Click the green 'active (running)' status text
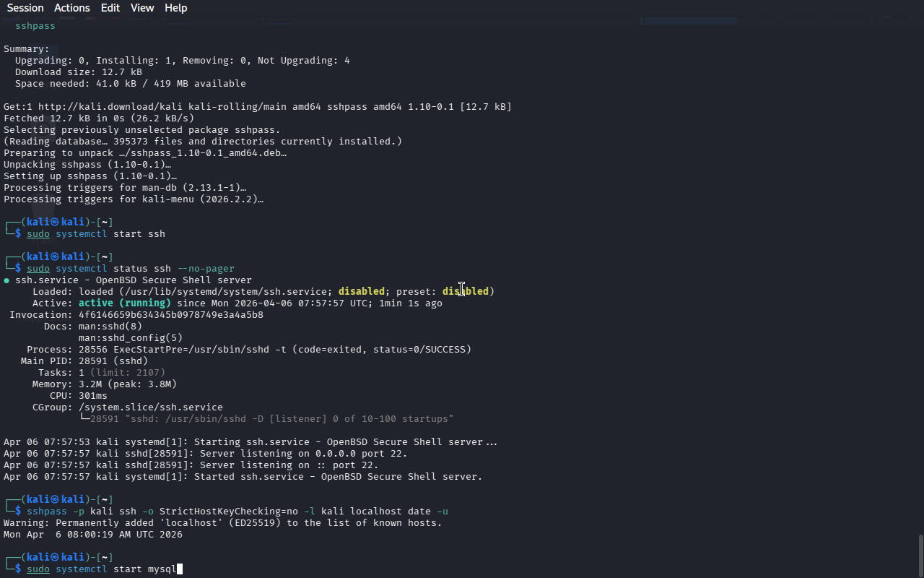The width and height of the screenshot is (924, 578). point(124,303)
